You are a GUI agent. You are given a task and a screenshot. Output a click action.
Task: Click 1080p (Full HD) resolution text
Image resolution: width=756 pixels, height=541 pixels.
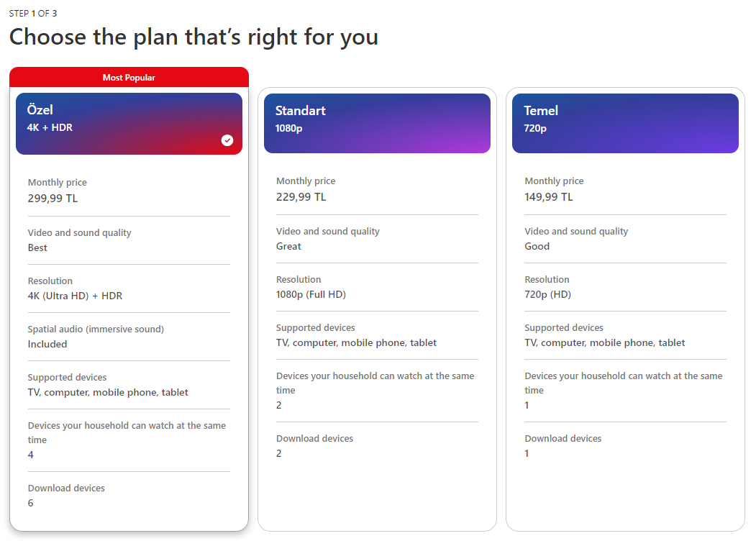(311, 294)
